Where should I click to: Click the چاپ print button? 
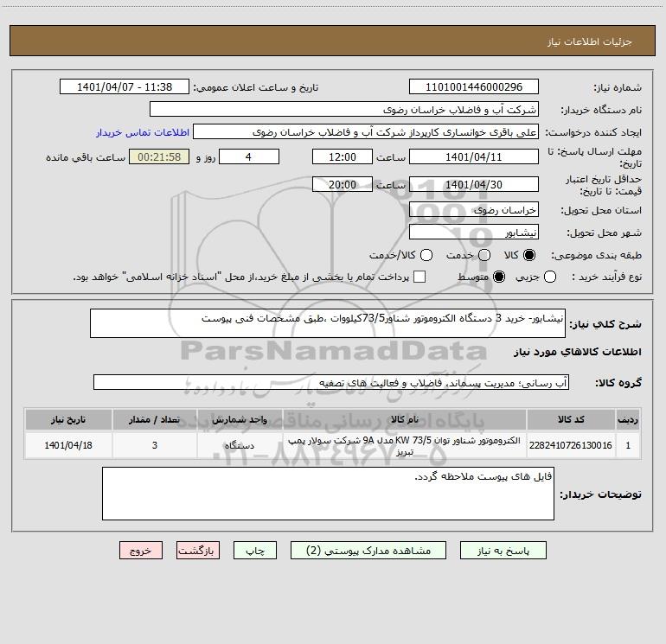click(x=255, y=551)
